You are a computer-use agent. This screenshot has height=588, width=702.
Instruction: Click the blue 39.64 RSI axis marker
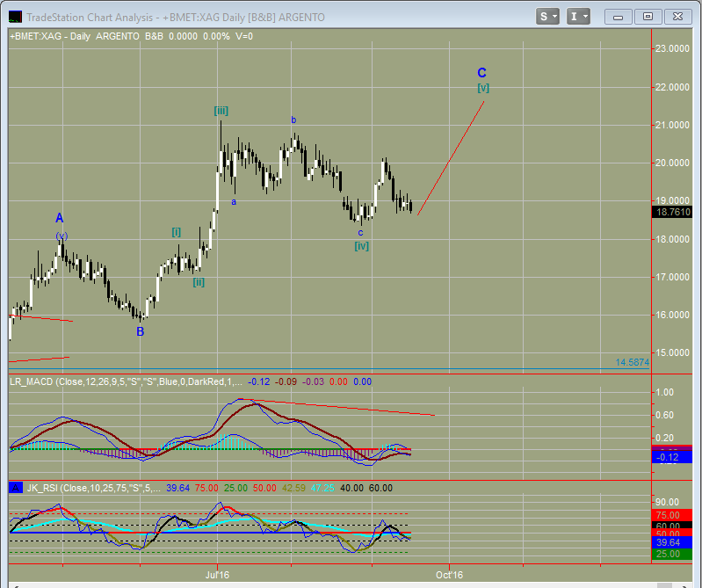(x=672, y=542)
